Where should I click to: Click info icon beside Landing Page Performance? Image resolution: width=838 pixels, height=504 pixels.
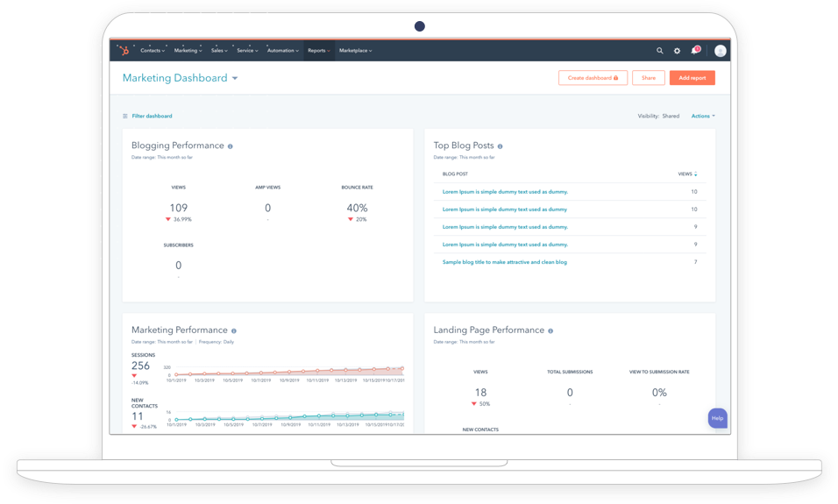tap(550, 330)
